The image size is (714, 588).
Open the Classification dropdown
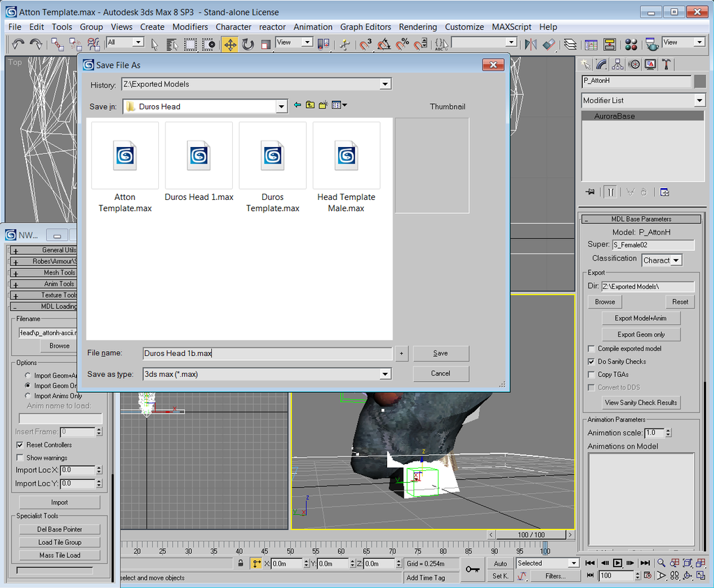676,261
